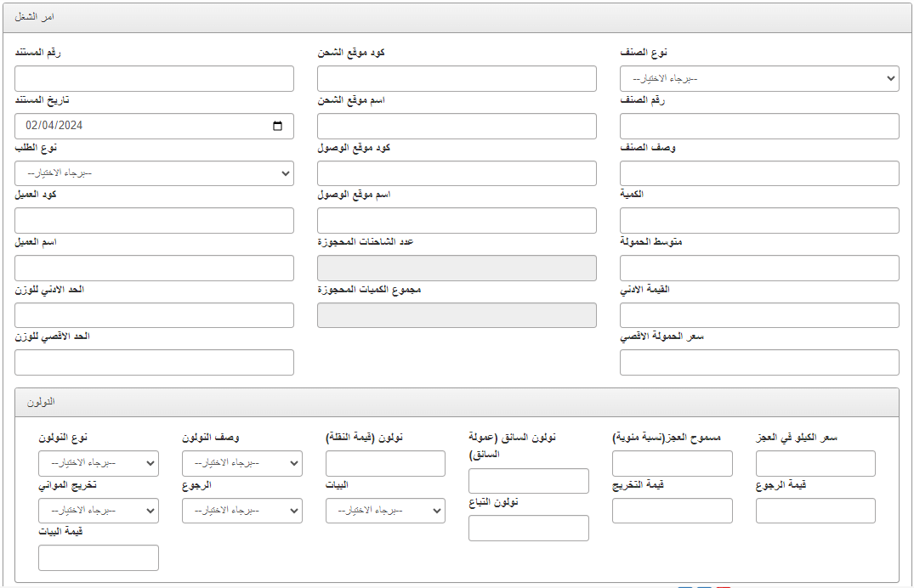Expand the نوع النولون dropdown
914x588 pixels.
(98, 463)
